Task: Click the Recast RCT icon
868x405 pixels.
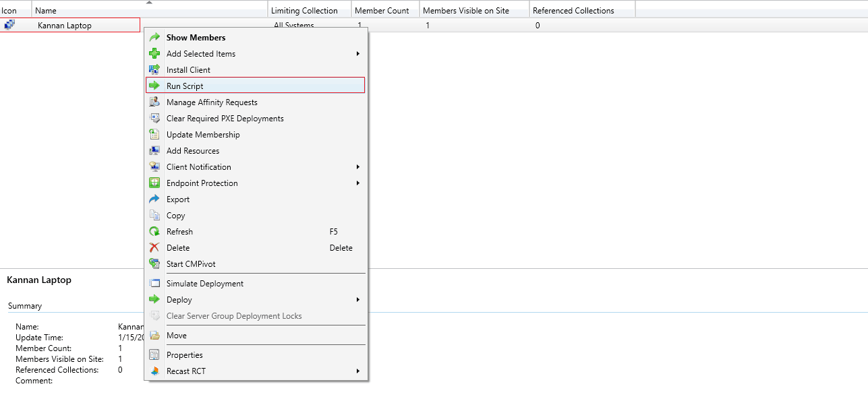Action: click(154, 371)
